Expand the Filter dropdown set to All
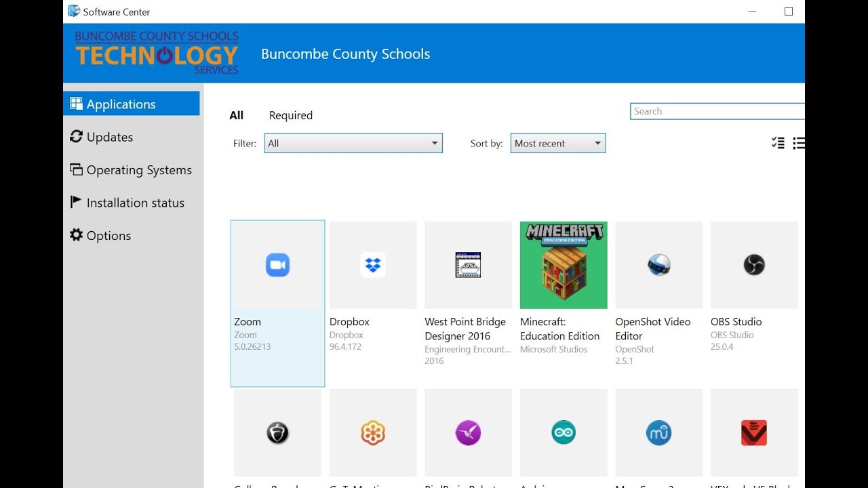Screen dimensions: 868x488 (x=353, y=143)
